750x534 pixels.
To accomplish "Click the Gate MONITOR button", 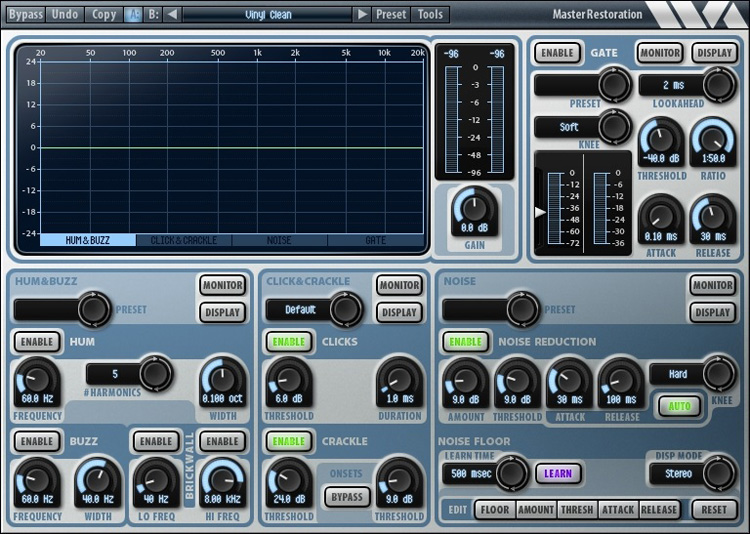I will point(660,53).
